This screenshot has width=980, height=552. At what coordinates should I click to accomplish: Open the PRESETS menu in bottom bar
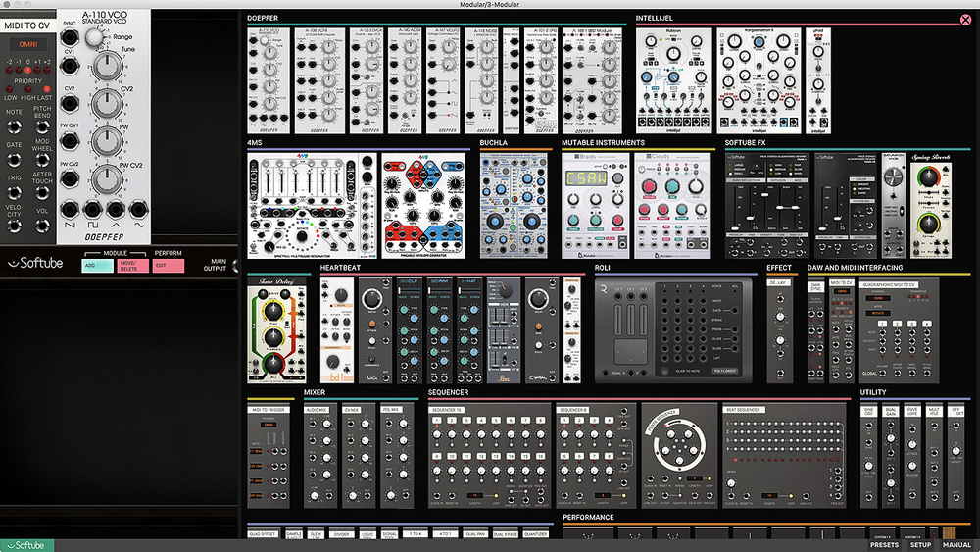click(884, 545)
